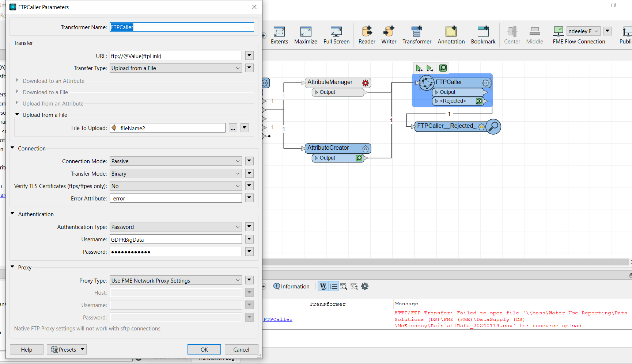Collapse Upload from a File section

17,114
